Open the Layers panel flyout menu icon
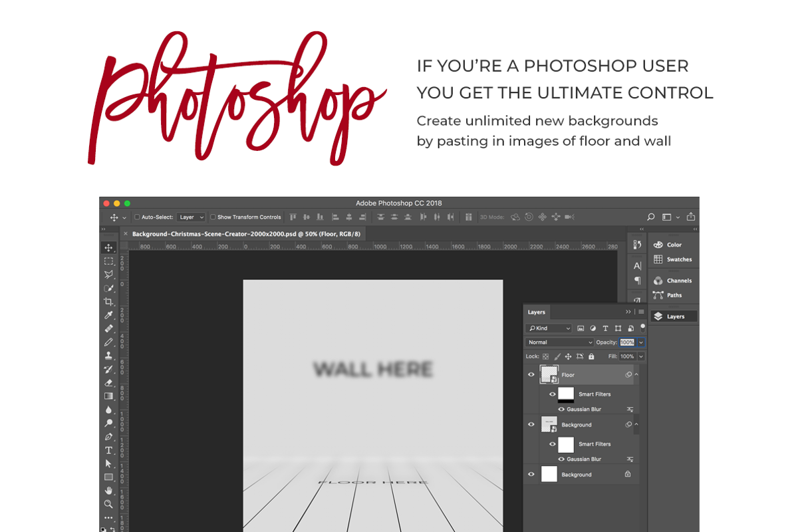Screen dimensions: 798x532 [x=641, y=312]
